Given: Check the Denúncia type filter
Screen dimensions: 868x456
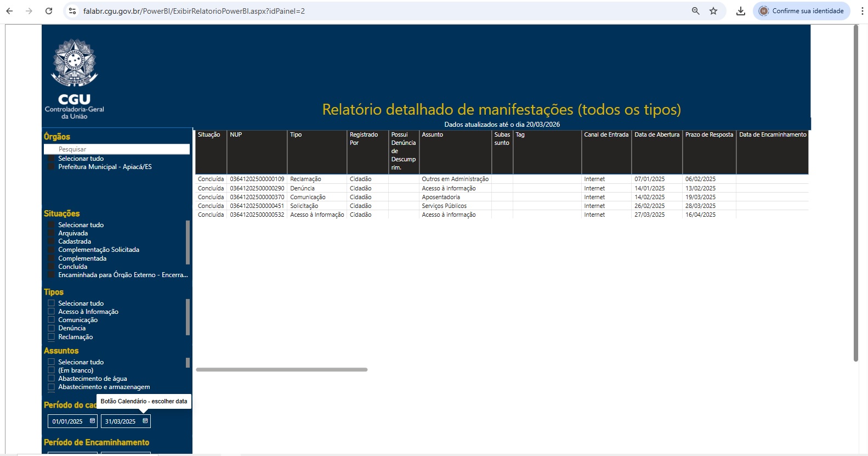Looking at the screenshot, I should [52, 328].
